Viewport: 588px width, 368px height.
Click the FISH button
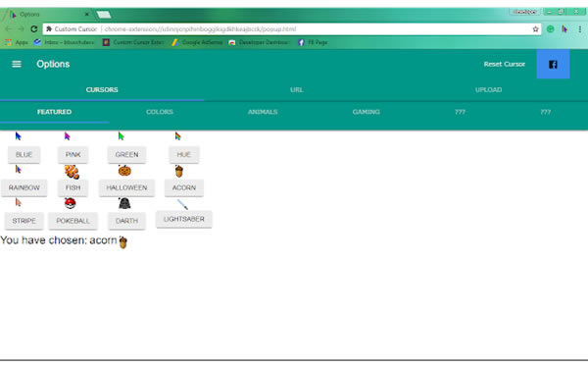click(73, 187)
